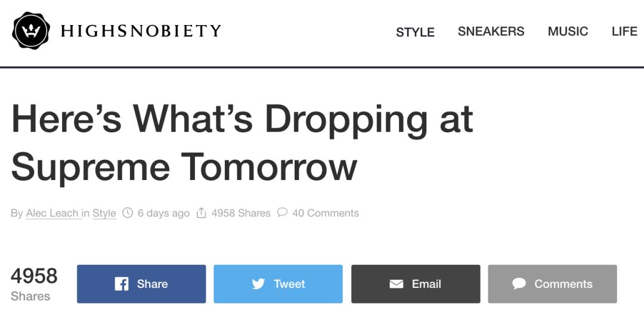Click the "4958 Shares" text in byline

[241, 213]
